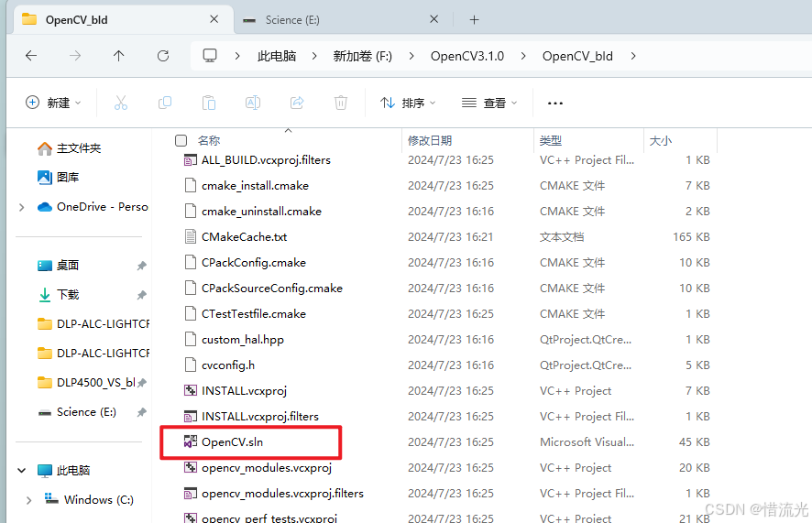Close the Science (E:) tab

click(x=434, y=19)
